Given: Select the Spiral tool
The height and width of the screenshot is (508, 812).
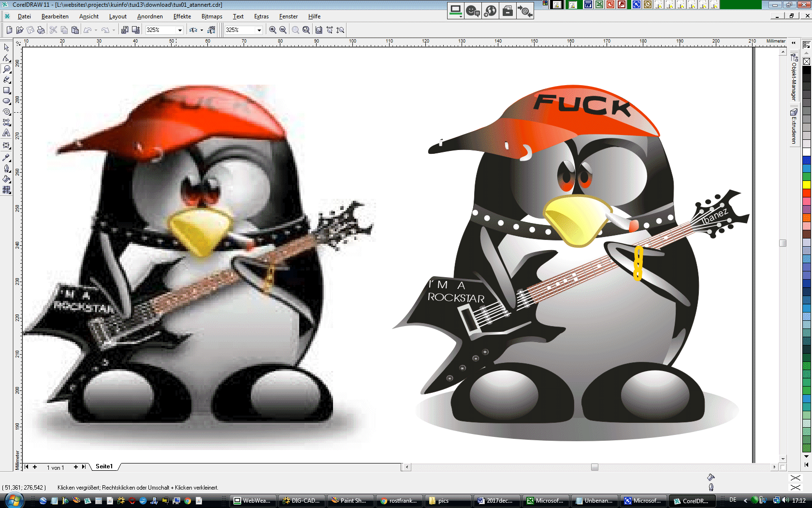Looking at the screenshot, I should pyautogui.click(x=6, y=111).
